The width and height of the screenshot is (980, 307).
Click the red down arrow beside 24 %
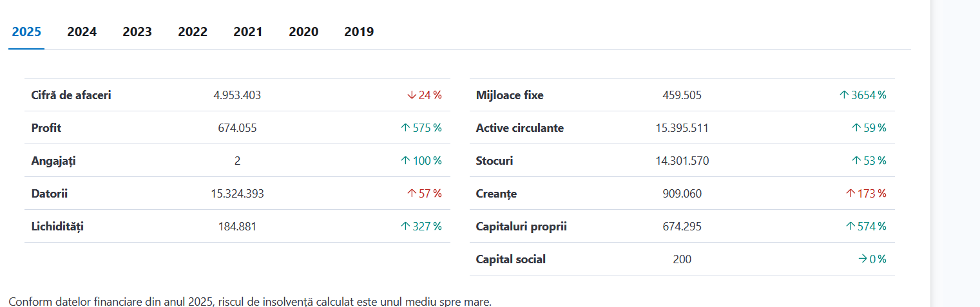pos(412,95)
